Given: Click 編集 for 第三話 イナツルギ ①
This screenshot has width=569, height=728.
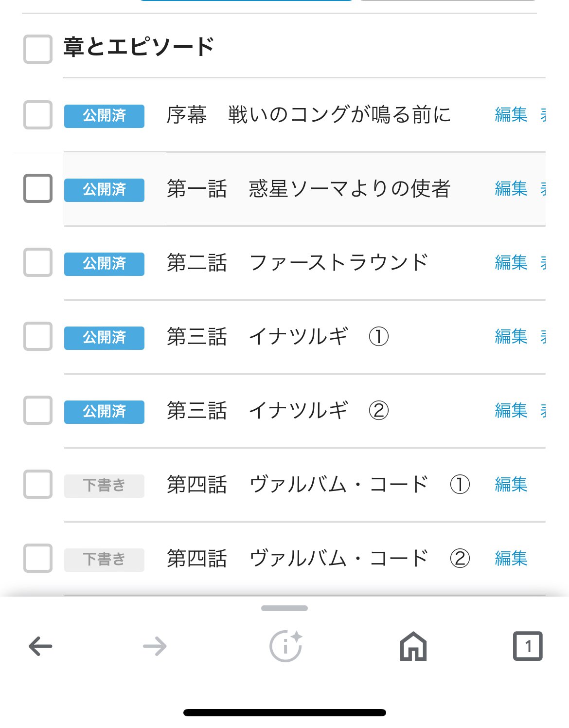Looking at the screenshot, I should point(511,337).
